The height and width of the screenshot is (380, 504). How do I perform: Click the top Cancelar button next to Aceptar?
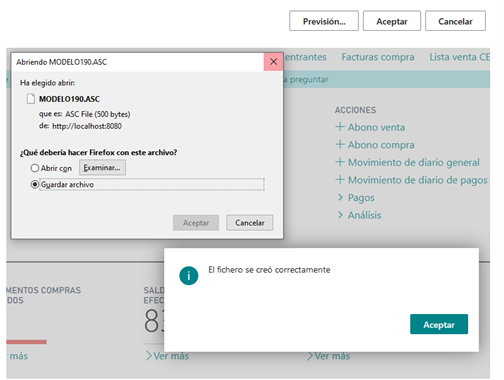[x=455, y=21]
